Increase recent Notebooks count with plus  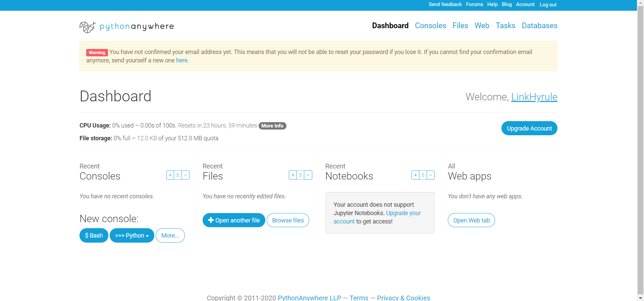(416, 175)
